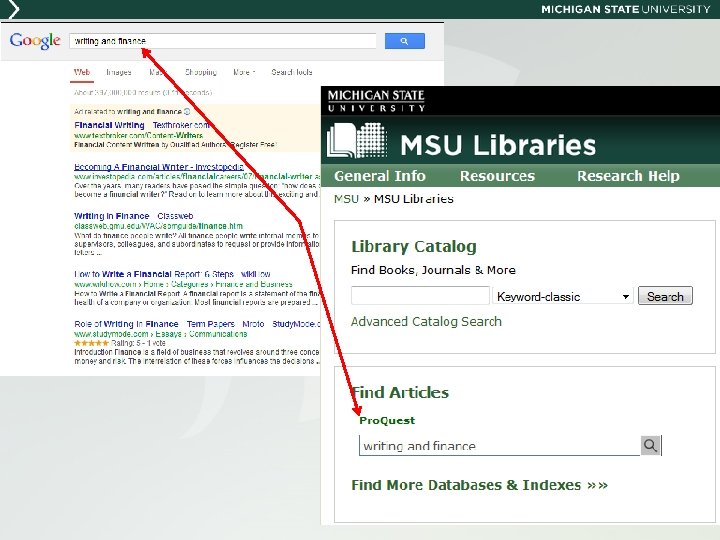Open Becoming A Financial Writer Investopedia result
720x540 pixels.
159,167
